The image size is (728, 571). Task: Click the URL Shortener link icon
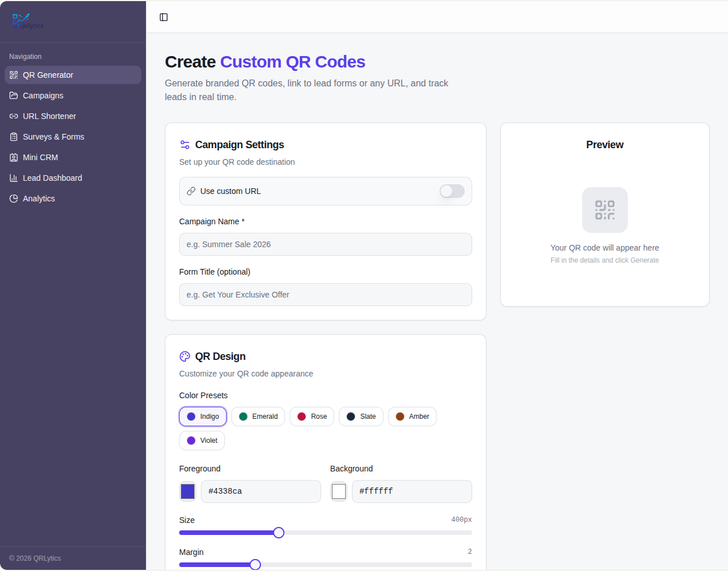[x=14, y=116]
